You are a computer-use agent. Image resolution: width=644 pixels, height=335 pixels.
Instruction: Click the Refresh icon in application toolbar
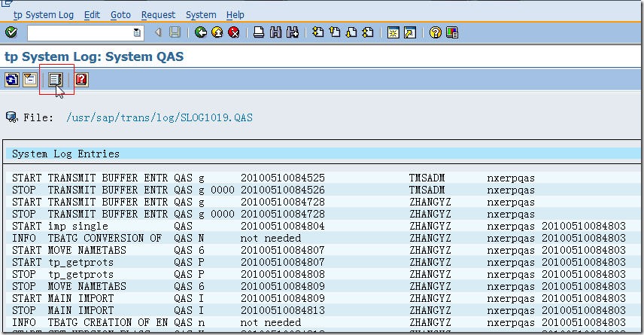click(12, 79)
